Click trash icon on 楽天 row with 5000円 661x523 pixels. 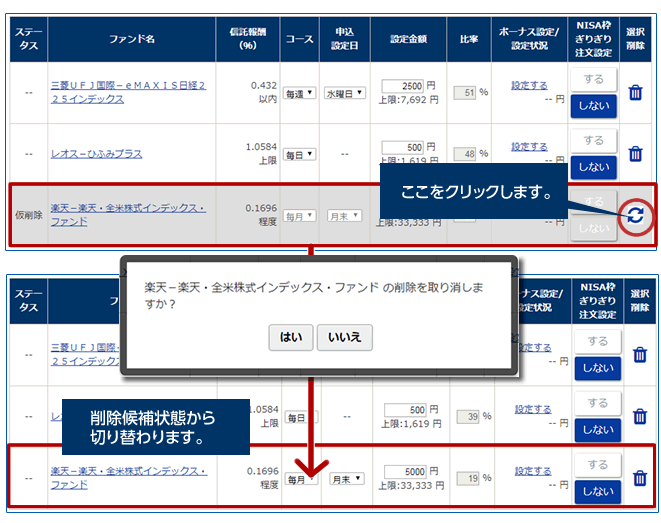tap(640, 478)
